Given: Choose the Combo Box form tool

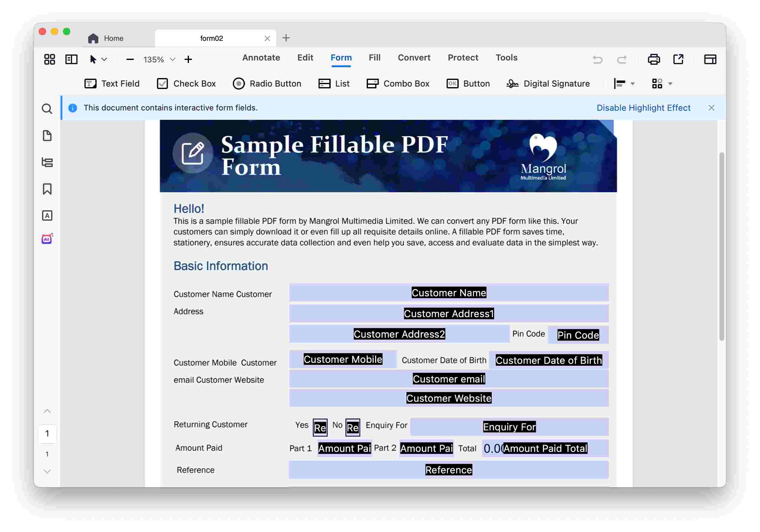Looking at the screenshot, I should coord(398,84).
